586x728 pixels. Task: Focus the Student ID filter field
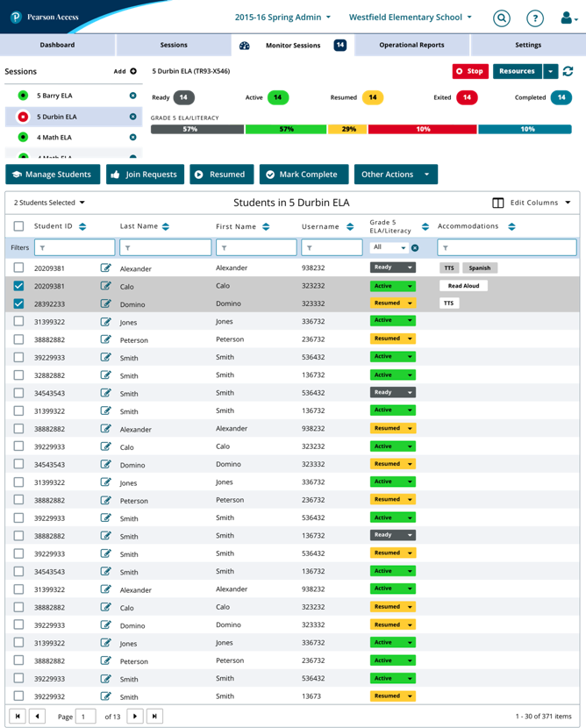pos(75,247)
